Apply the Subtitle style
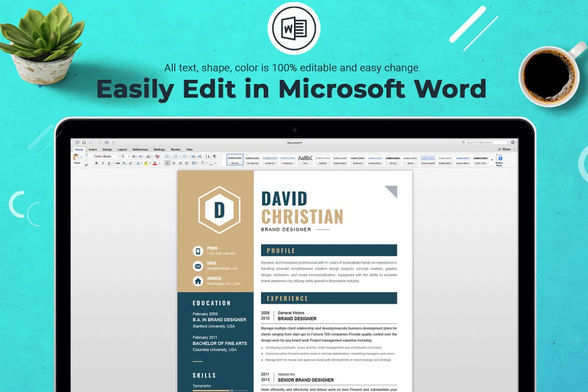 (x=322, y=160)
